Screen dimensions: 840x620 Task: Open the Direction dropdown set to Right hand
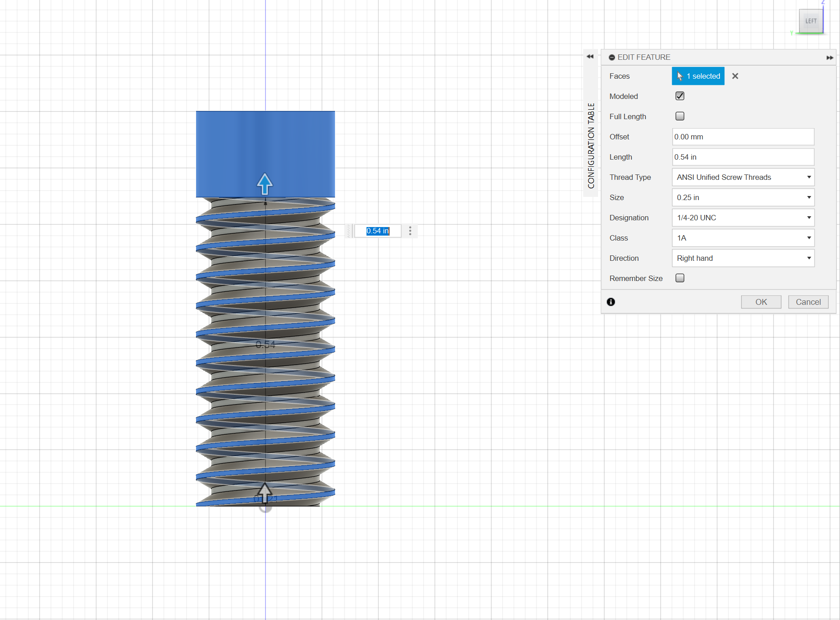(743, 258)
